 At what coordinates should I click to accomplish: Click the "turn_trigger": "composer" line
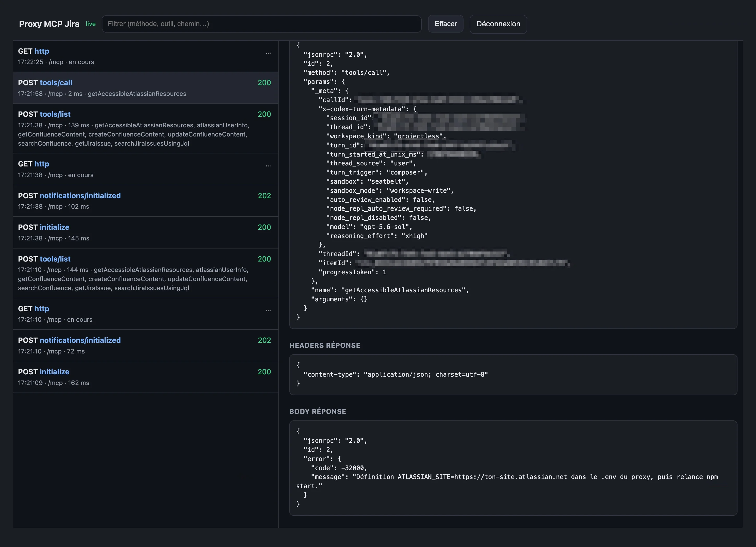pyautogui.click(x=376, y=172)
